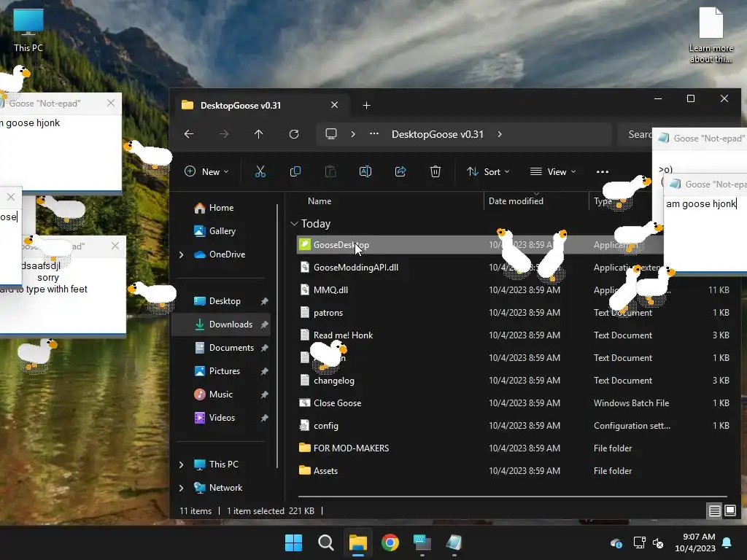Go back with the Back arrow
The height and width of the screenshot is (560, 747).
pos(189,134)
